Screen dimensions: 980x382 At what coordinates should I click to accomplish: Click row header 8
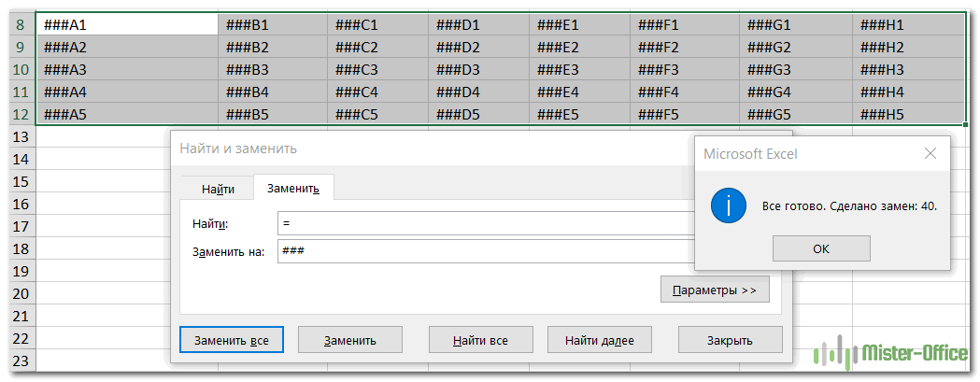[21, 25]
